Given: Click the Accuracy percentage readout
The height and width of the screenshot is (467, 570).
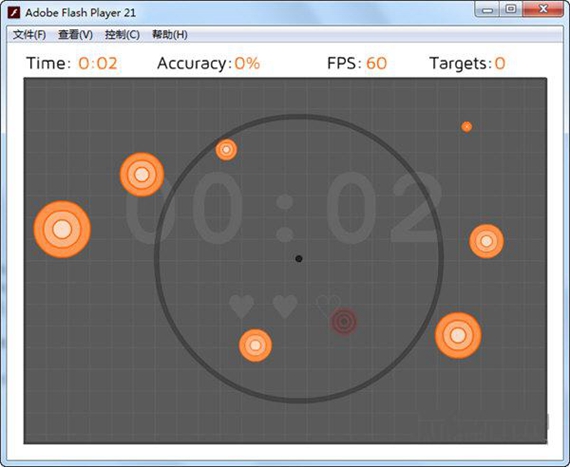Looking at the screenshot, I should tap(247, 63).
